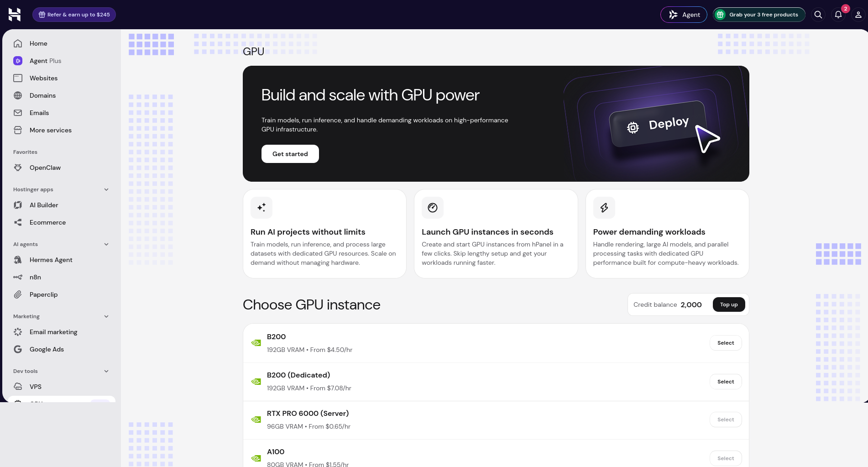Click the NVIDIA icon in RTX PRO 6000 row
This screenshot has height=467, width=868.
coord(256,420)
